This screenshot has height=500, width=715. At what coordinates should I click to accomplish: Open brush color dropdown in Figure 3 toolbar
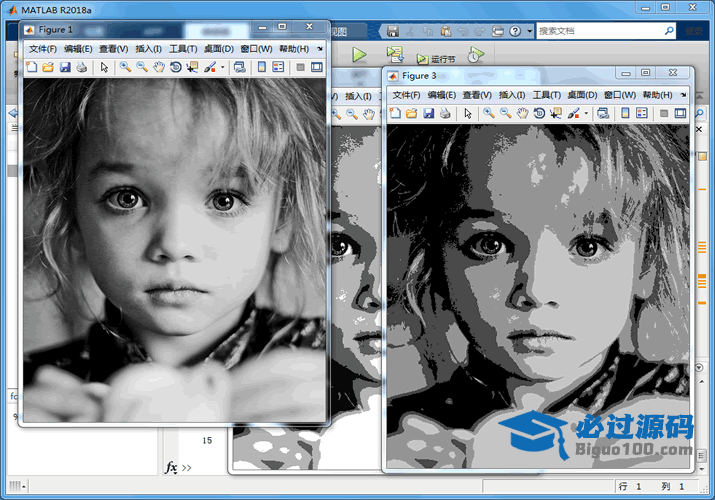click(x=586, y=113)
